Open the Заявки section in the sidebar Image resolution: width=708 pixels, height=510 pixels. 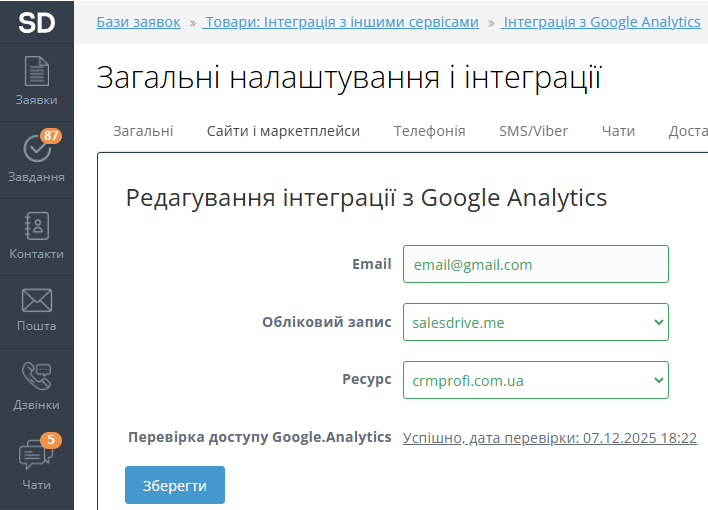pyautogui.click(x=36, y=82)
